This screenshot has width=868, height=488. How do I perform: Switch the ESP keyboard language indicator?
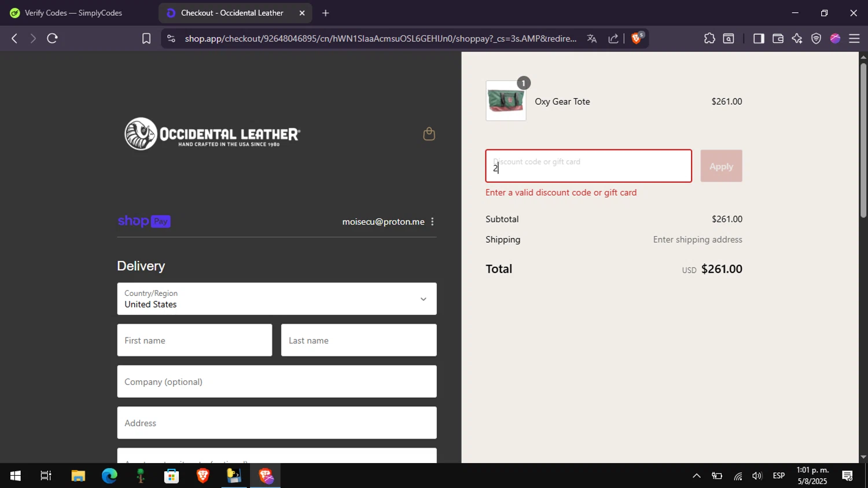pyautogui.click(x=779, y=476)
